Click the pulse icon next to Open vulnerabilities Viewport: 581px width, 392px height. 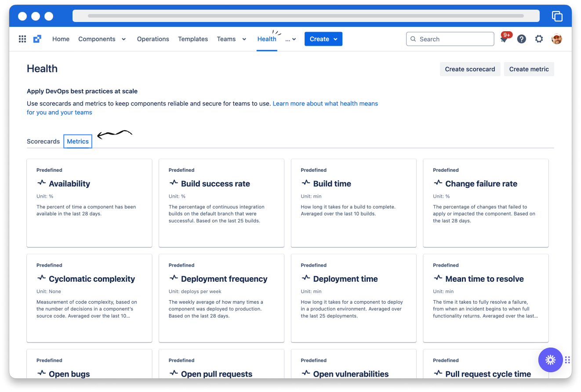[x=306, y=373]
